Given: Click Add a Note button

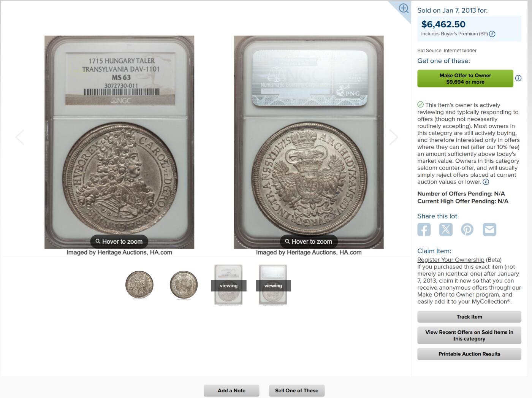Looking at the screenshot, I should [x=231, y=390].
